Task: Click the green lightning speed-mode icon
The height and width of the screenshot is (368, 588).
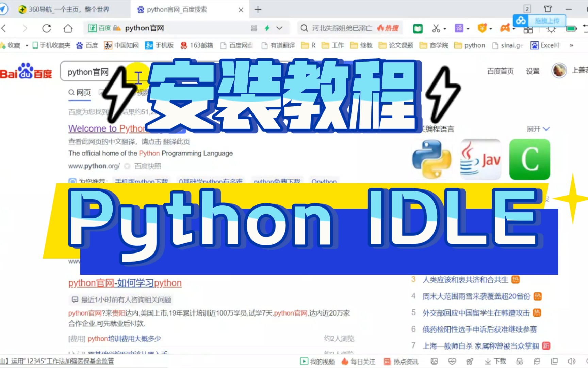Action: click(x=267, y=28)
